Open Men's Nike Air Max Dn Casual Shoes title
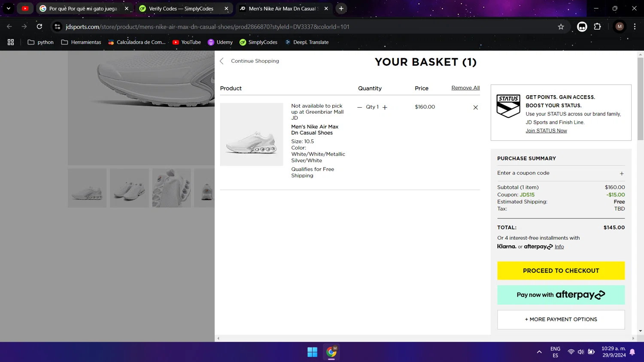Image resolution: width=644 pixels, height=362 pixels. click(315, 130)
